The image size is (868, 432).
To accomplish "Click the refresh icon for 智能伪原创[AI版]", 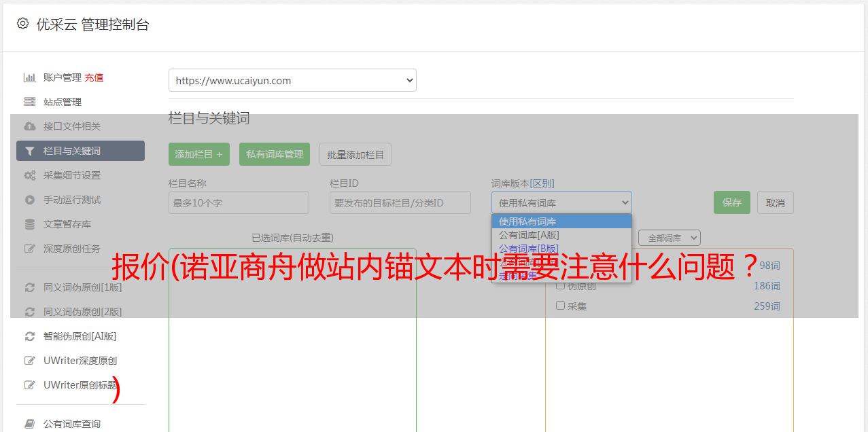I will 30,336.
